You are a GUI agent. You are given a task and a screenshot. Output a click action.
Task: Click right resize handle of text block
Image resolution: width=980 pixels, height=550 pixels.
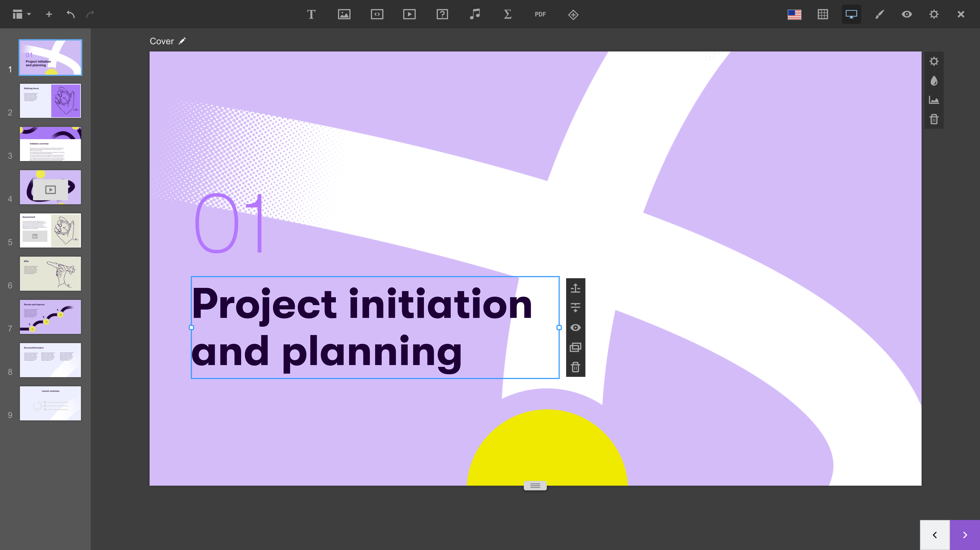coord(559,328)
